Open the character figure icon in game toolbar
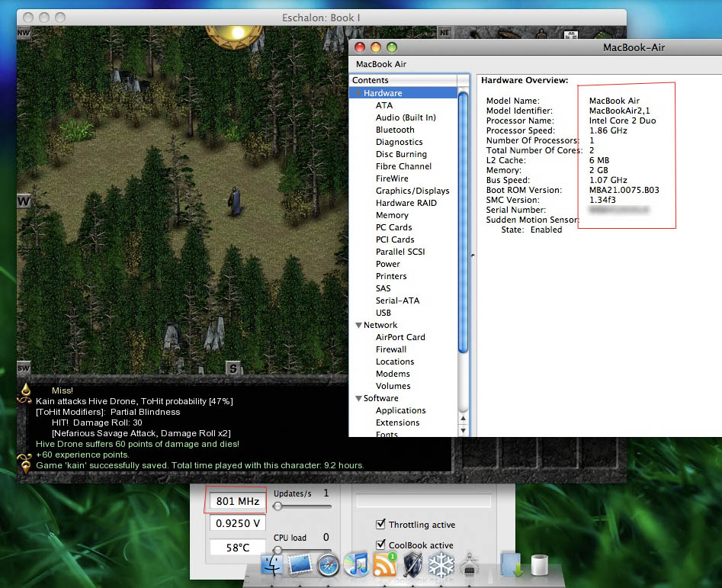 pos(541,34)
